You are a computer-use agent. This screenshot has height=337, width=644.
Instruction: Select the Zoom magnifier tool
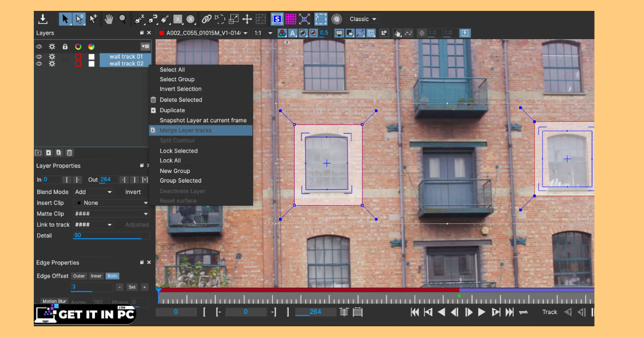click(123, 19)
